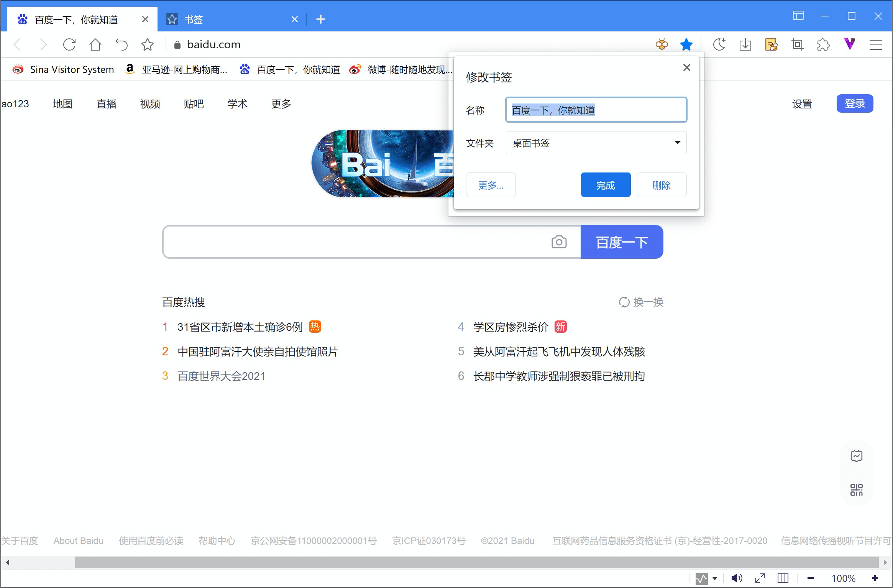The width and height of the screenshot is (893, 588).
Task: Expand dropdown arrow beside the status bar monitor icon
Action: 715,578
